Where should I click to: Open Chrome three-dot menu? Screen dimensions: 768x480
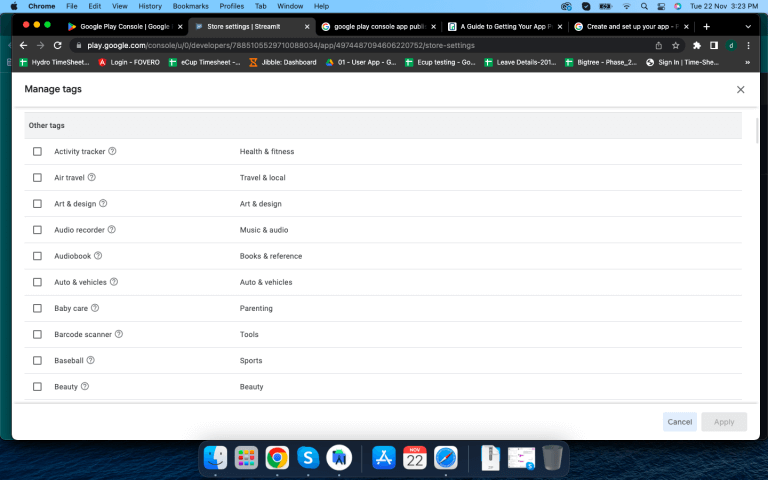(748, 45)
